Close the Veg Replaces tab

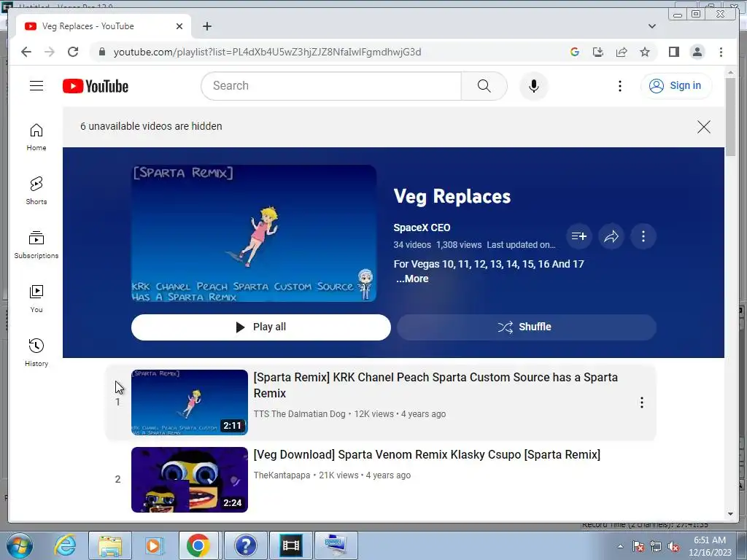pos(179,26)
